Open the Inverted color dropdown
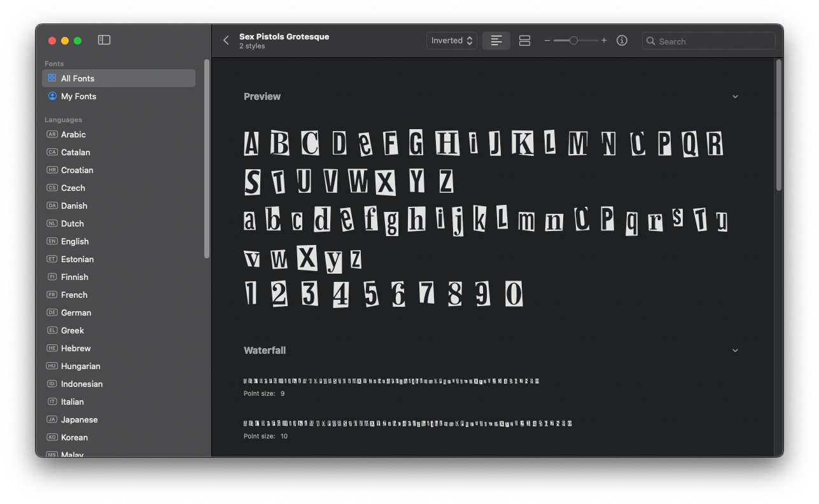The height and width of the screenshot is (504, 819). (451, 41)
